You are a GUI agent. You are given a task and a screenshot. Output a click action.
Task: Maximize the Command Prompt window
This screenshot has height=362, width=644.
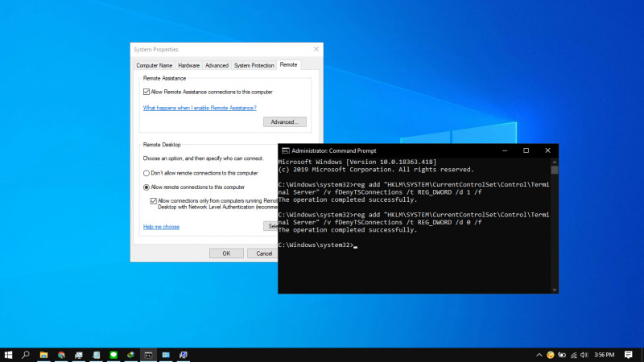click(x=526, y=150)
